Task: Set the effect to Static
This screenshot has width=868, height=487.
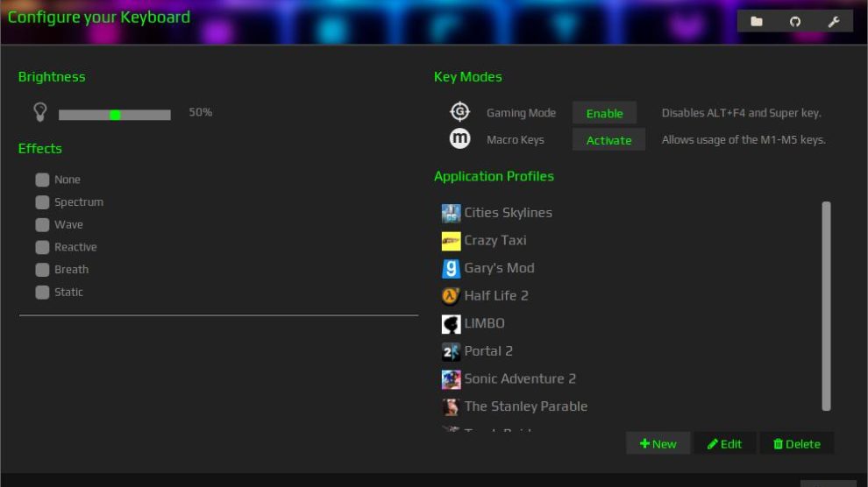Action: [42, 293]
